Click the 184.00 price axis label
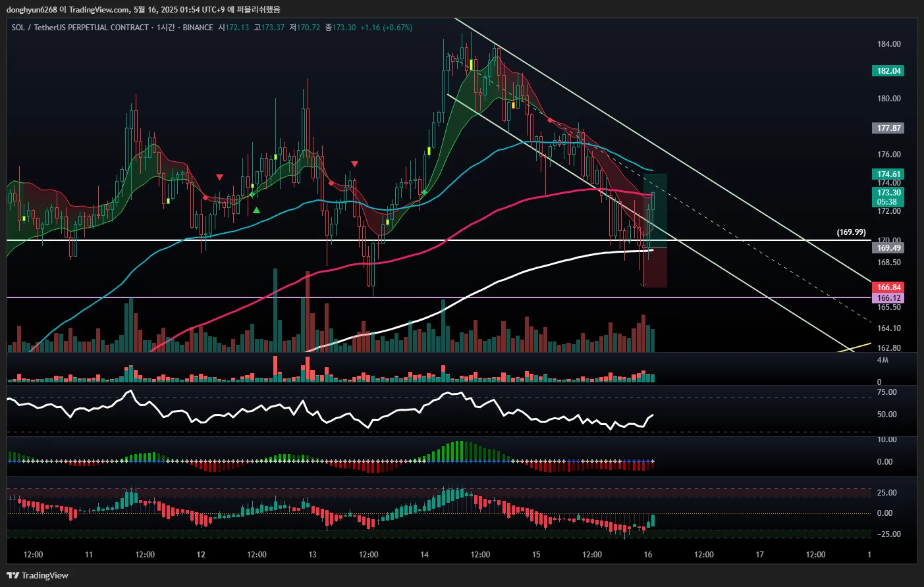 [888, 44]
